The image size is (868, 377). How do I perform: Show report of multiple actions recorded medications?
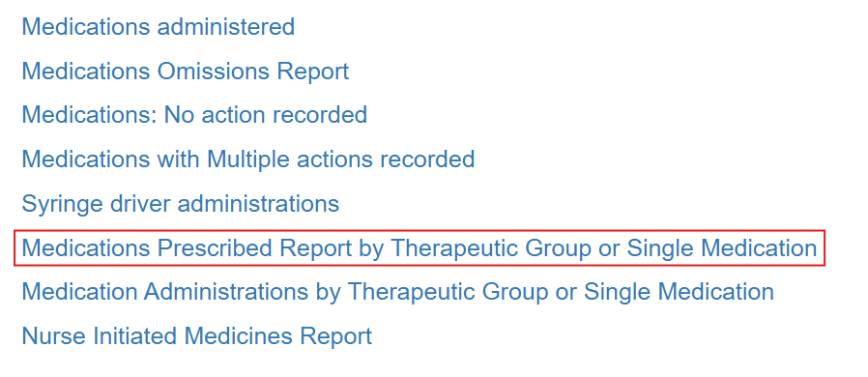248,159
